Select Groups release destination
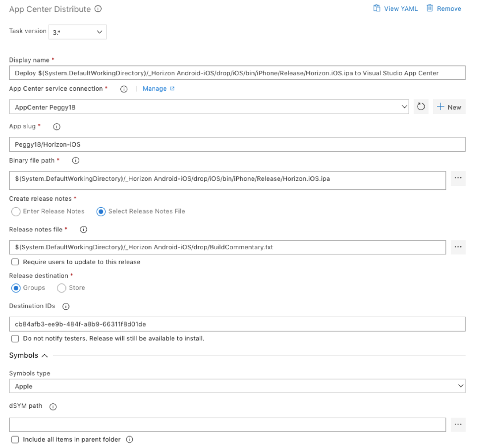489x448 pixels. tap(16, 288)
